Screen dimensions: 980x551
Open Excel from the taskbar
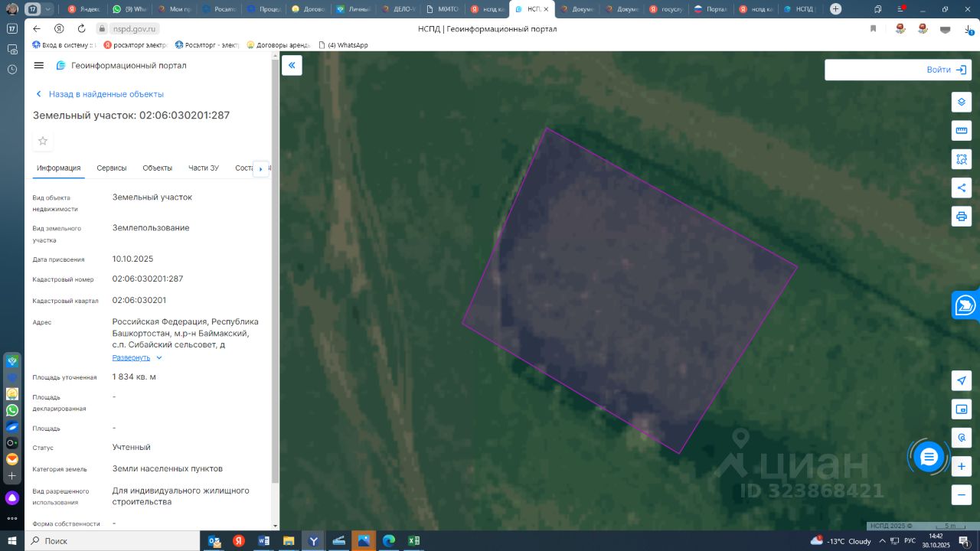(x=413, y=541)
